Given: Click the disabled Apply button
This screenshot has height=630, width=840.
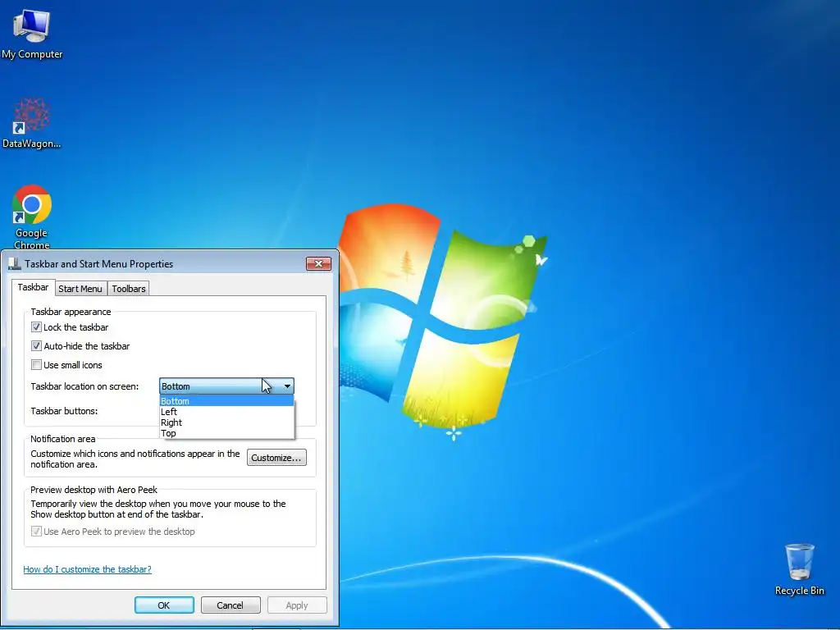Looking at the screenshot, I should coord(297,605).
